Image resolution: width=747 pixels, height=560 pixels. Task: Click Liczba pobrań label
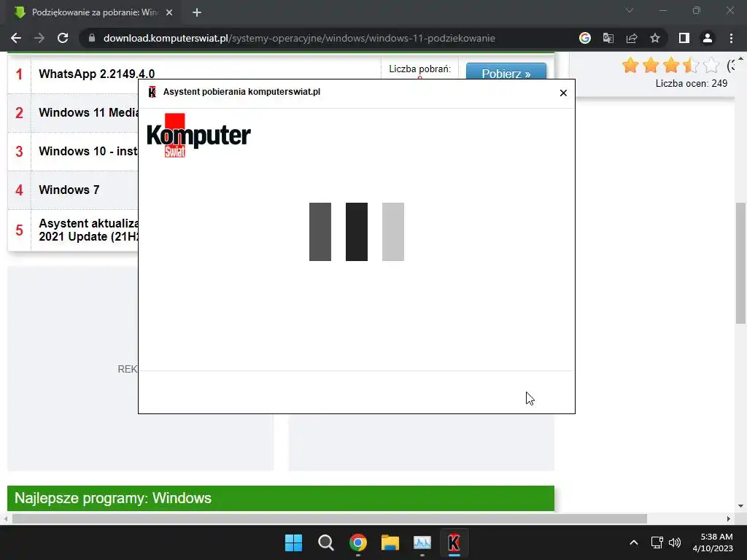pyautogui.click(x=419, y=69)
